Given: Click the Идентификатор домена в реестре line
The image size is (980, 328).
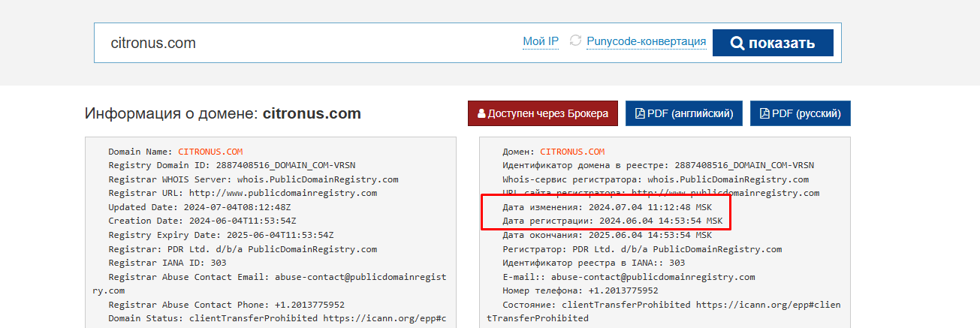Looking at the screenshot, I should [658, 165].
